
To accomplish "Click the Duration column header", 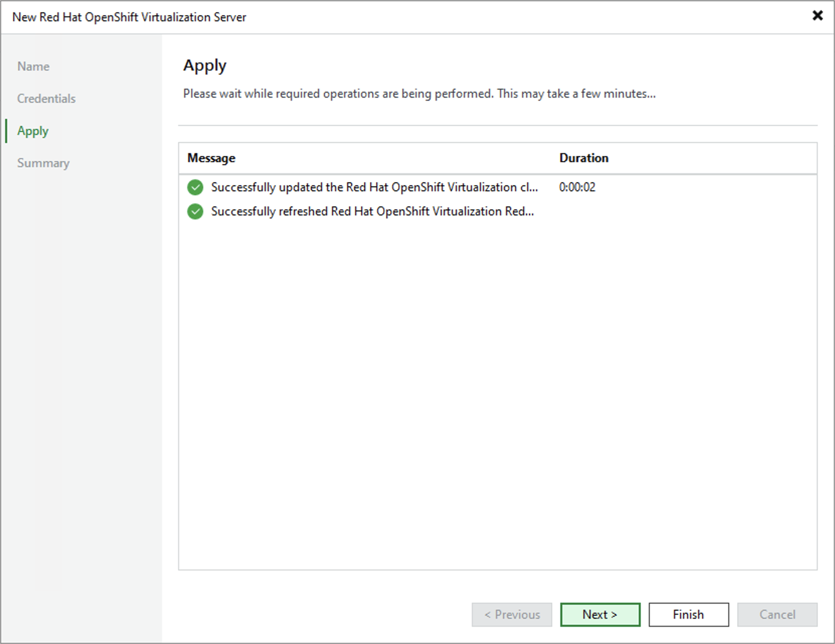I will (x=584, y=158).
